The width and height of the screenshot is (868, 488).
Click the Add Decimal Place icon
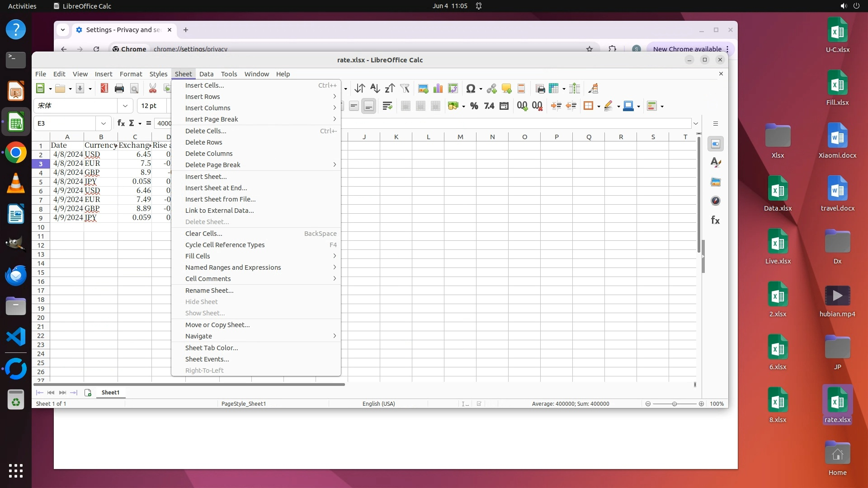pos(522,106)
